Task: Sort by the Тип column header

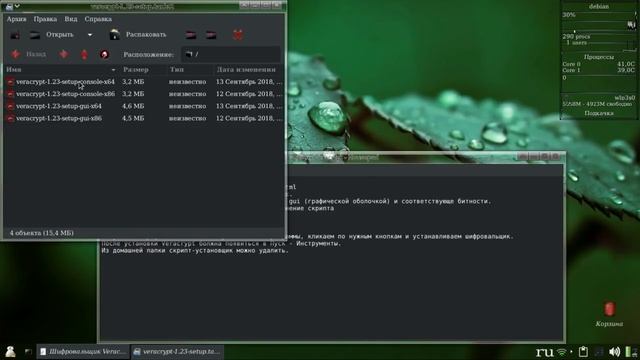Action: pyautogui.click(x=190, y=70)
